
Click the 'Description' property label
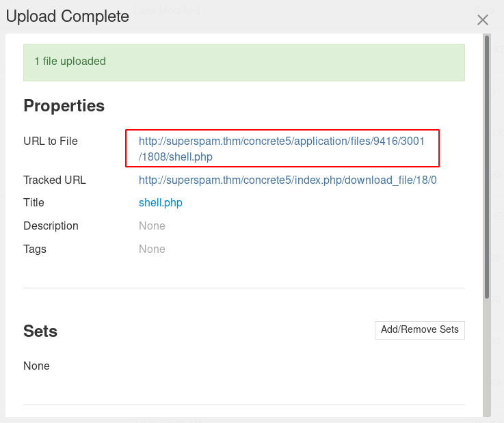(51, 226)
